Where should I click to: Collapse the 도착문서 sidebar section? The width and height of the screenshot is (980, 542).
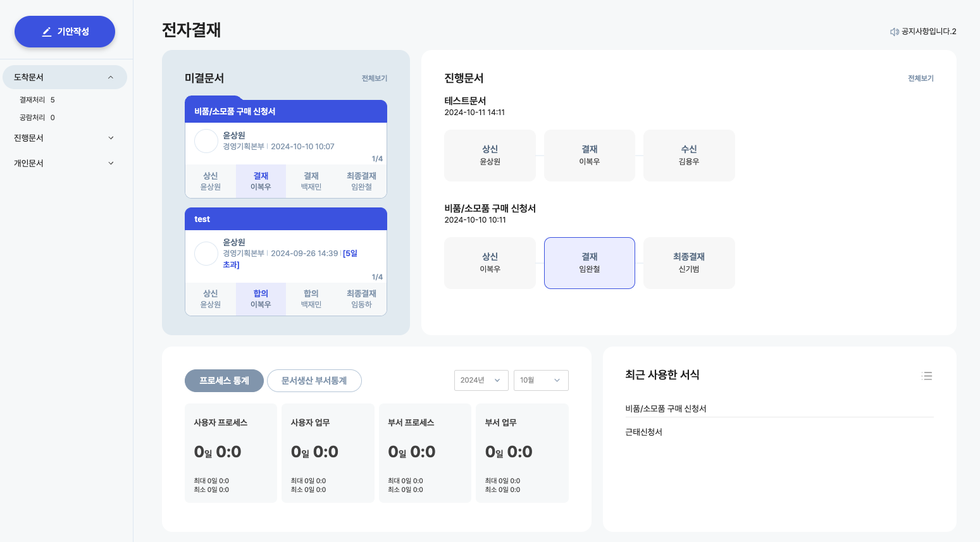(111, 77)
